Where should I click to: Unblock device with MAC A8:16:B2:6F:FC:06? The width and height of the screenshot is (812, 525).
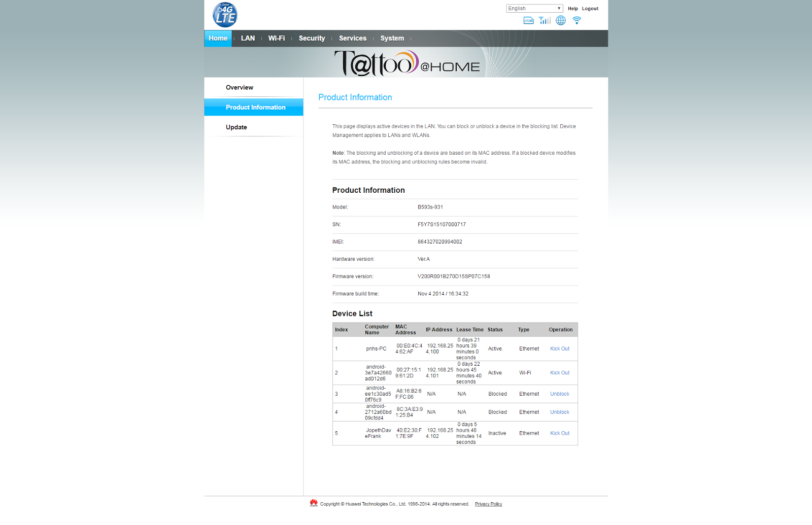click(560, 394)
